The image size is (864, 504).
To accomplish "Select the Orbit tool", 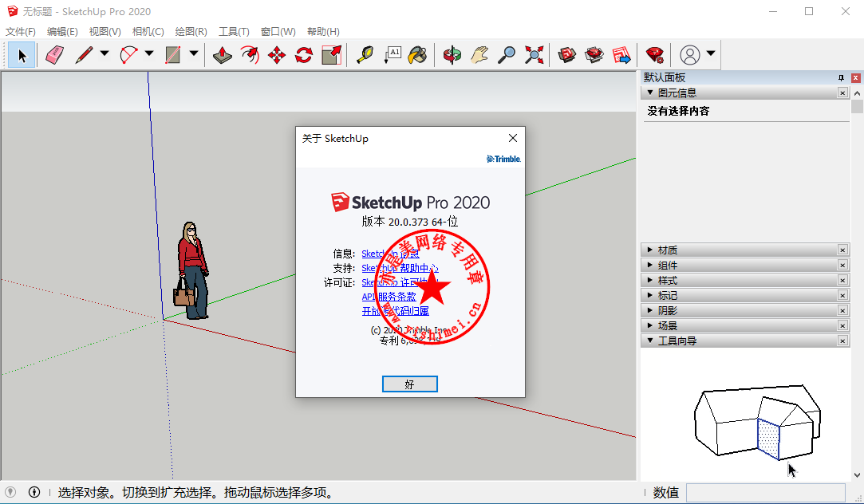I will coord(452,55).
